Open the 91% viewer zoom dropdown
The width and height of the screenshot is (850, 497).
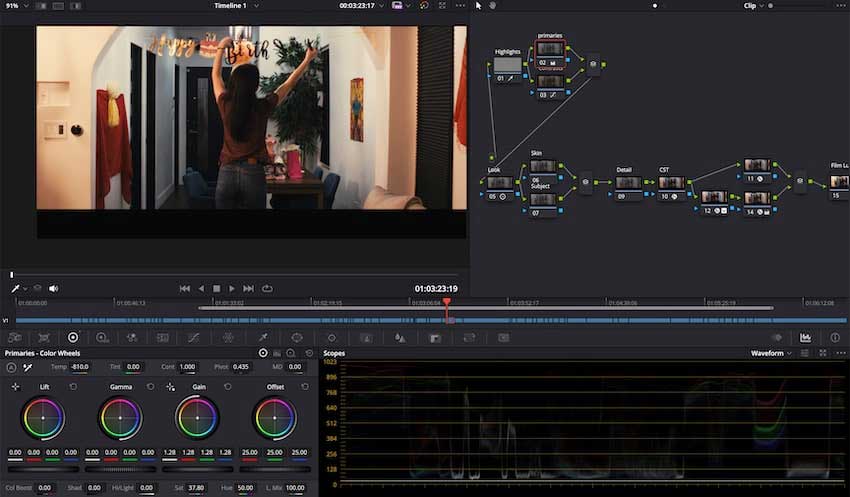[17, 5]
